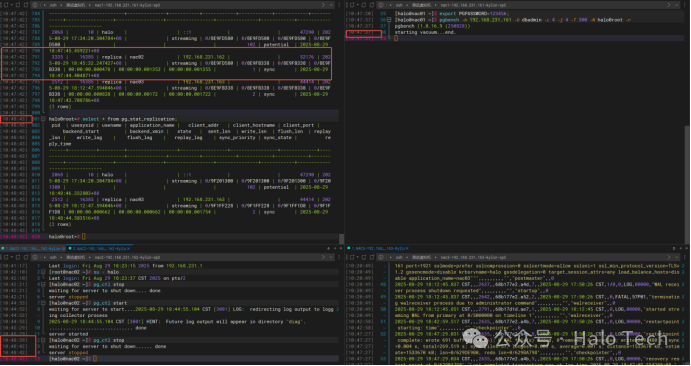Click right chevron in pg_stat_replication pane toolbar
The height and width of the screenshot is (366, 691).
(x=323, y=5)
